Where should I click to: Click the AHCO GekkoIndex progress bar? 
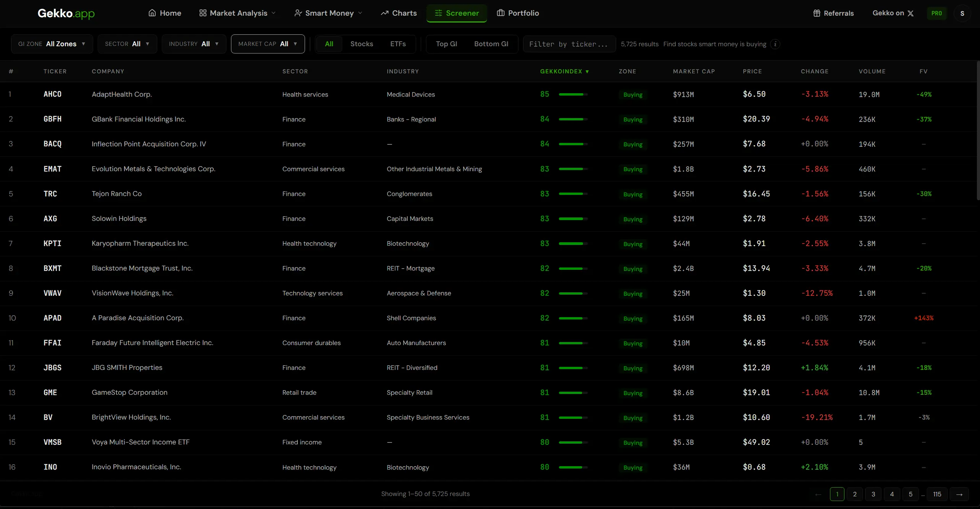pyautogui.click(x=573, y=94)
